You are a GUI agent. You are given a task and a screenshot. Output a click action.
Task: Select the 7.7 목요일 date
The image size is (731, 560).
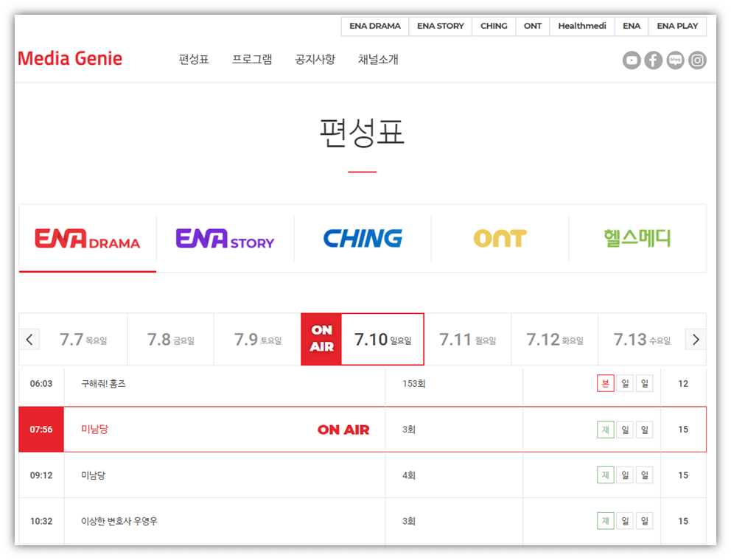(x=83, y=340)
